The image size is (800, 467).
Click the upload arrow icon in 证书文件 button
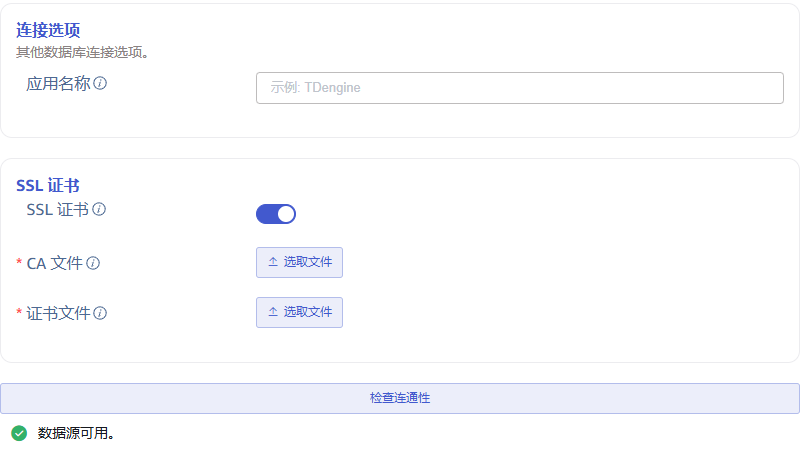tap(272, 312)
